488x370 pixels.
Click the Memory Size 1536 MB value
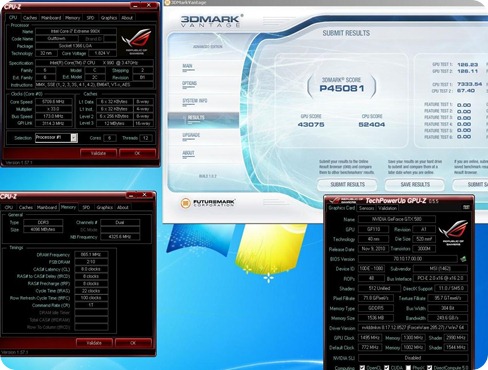[376, 318]
